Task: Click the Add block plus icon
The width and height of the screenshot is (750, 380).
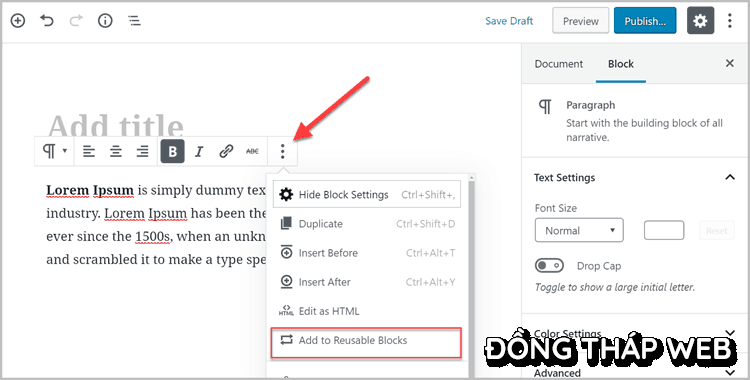Action: (18, 21)
